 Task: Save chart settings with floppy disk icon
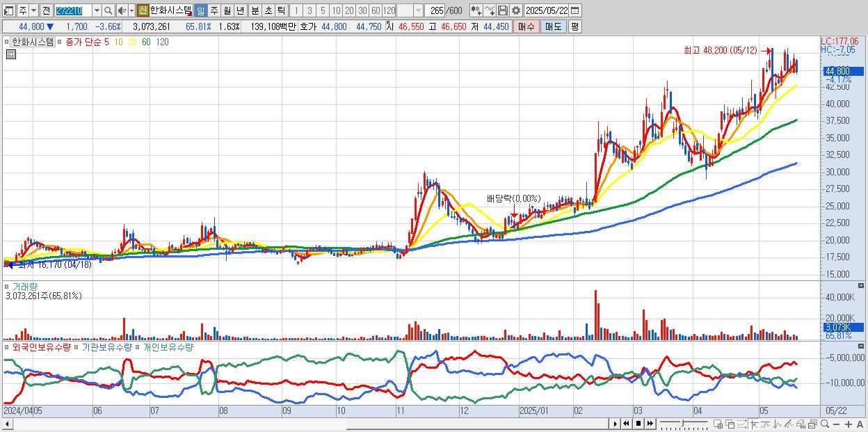pos(503,10)
